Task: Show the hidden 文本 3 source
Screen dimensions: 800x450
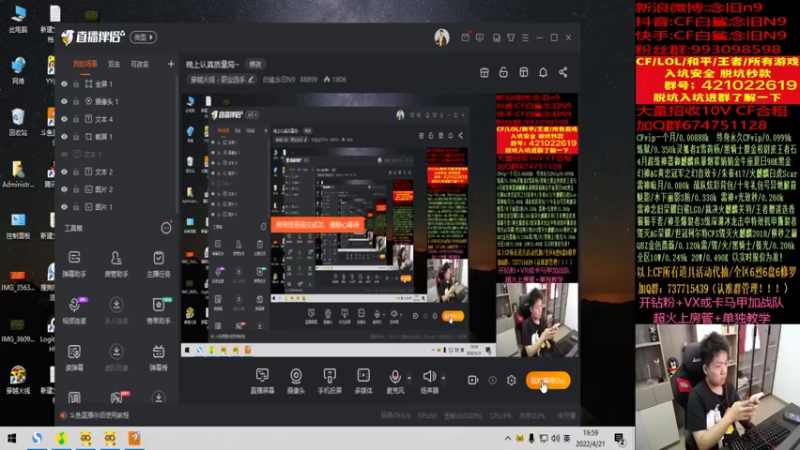Action: click(64, 154)
